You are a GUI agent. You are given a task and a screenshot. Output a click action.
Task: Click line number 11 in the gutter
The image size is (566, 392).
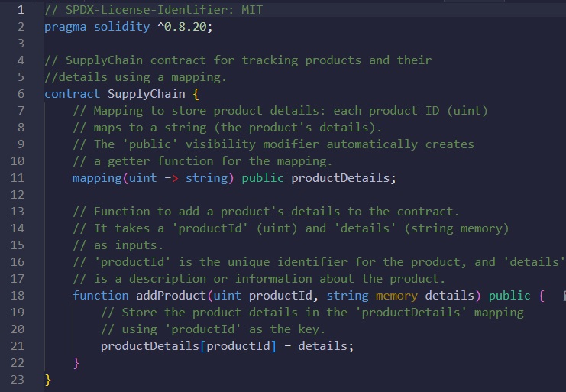coord(17,178)
